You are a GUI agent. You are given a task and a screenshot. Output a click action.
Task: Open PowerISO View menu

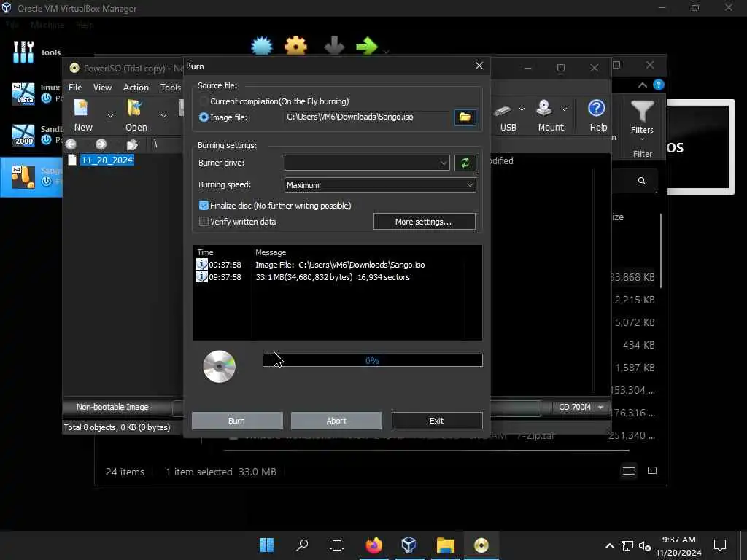coord(102,87)
